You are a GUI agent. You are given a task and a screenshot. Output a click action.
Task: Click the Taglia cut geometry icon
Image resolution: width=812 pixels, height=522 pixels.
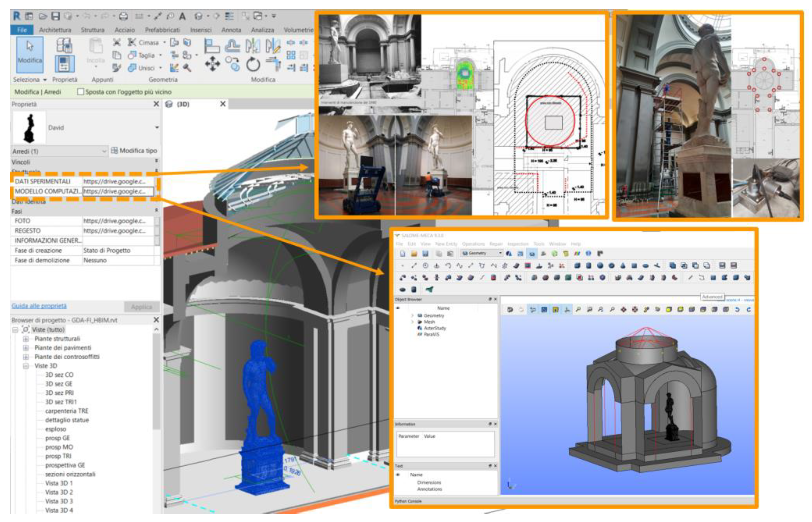tap(132, 55)
